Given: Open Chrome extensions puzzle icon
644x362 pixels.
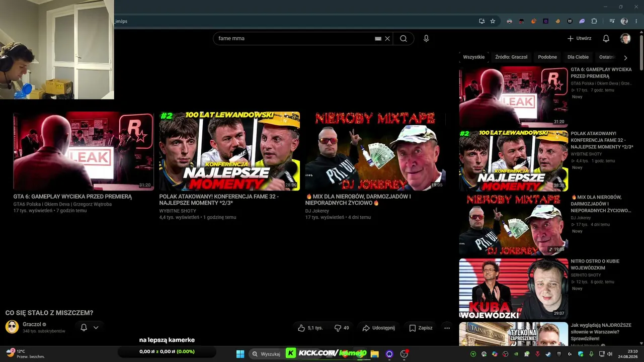Looking at the screenshot, I should (x=594, y=21).
